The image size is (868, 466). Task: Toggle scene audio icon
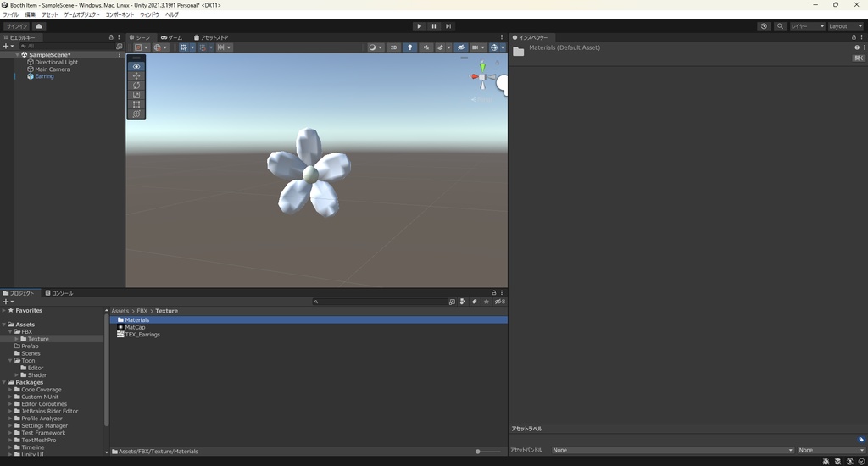(426, 47)
